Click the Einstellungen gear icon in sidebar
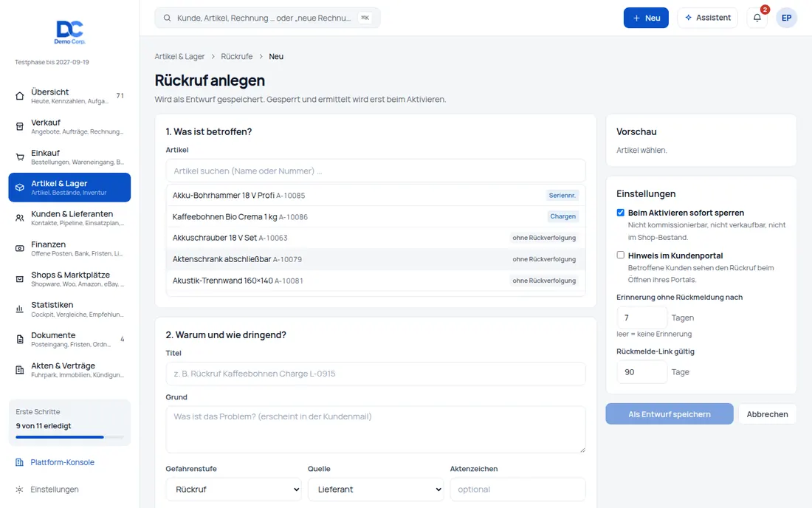Image resolution: width=812 pixels, height=508 pixels. coord(19,490)
